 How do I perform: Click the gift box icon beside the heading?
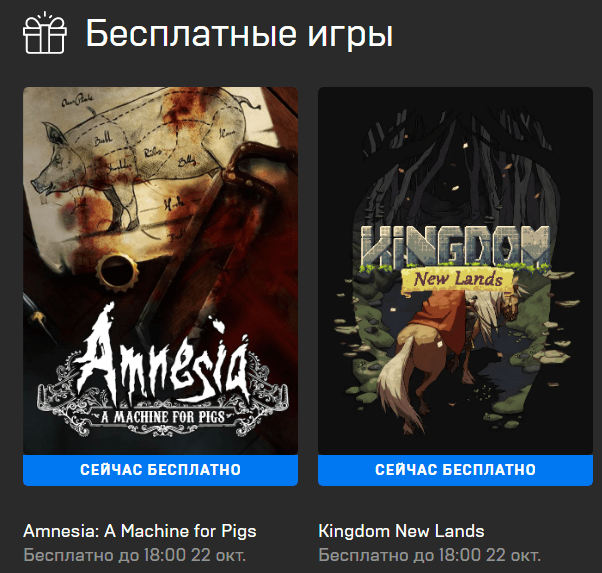tap(45, 33)
